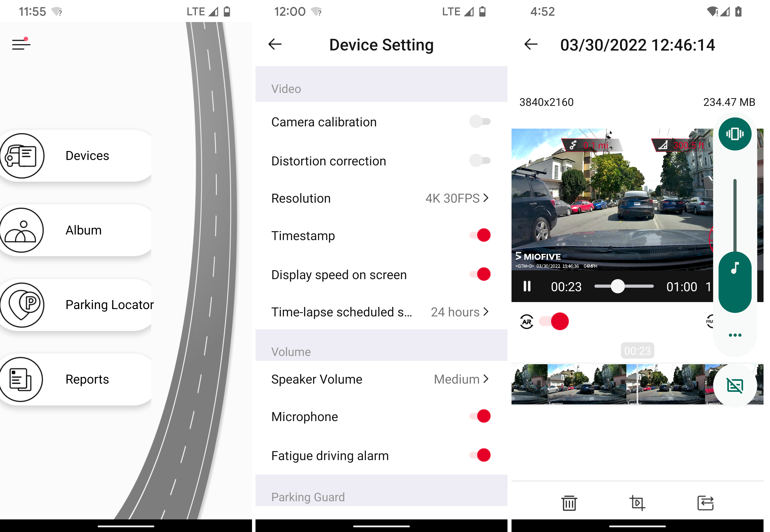Viewport: 770px width, 532px height.
Task: Crop the video clip with crop icon
Action: pos(637,503)
